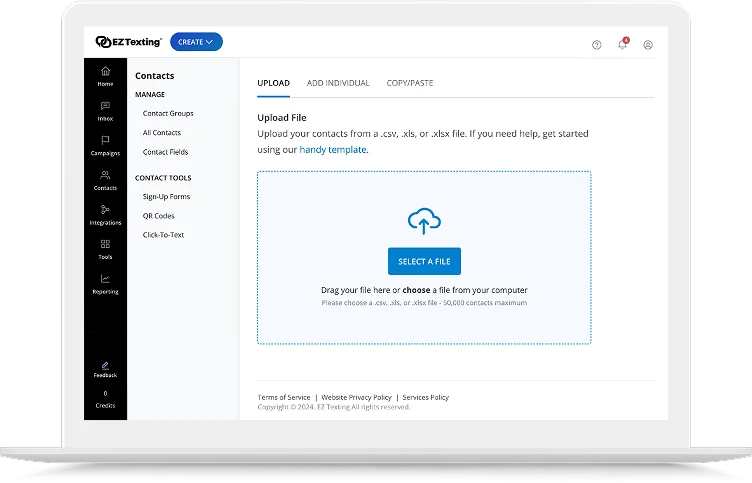Open the Services Policy link
The width and height of the screenshot is (752, 483).
426,397
